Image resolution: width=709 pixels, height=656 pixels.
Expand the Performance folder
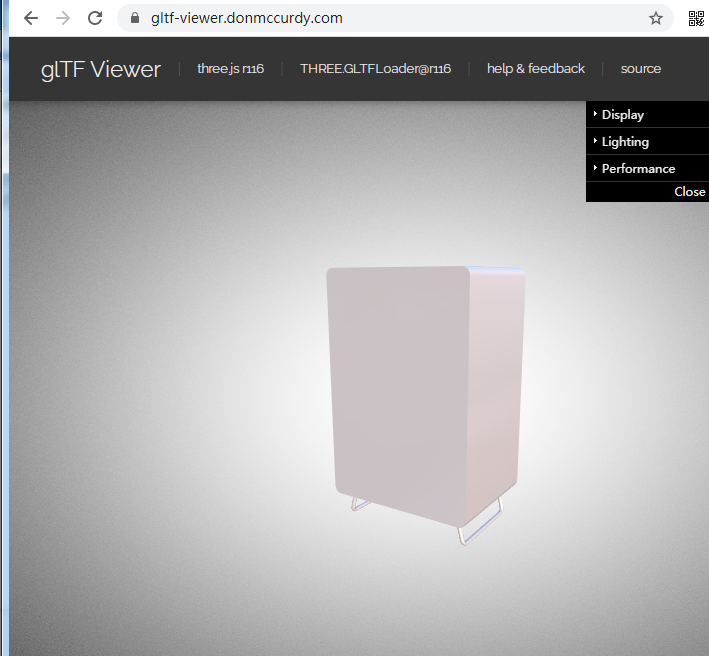click(x=648, y=169)
